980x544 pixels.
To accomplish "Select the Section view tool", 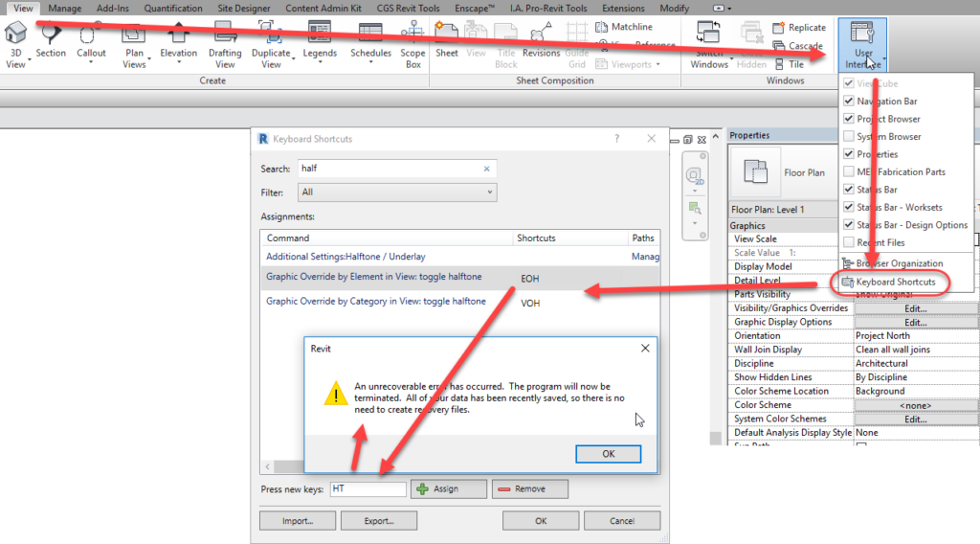I will (51, 41).
